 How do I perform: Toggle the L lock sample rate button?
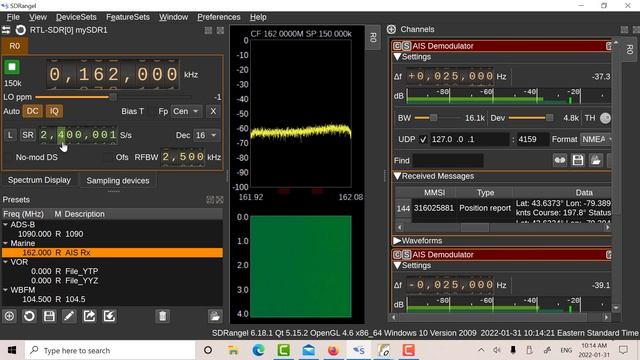point(10,135)
